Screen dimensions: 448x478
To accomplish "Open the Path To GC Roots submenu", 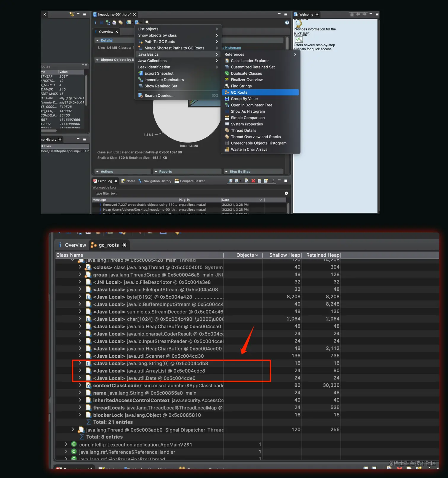I will pos(178,42).
